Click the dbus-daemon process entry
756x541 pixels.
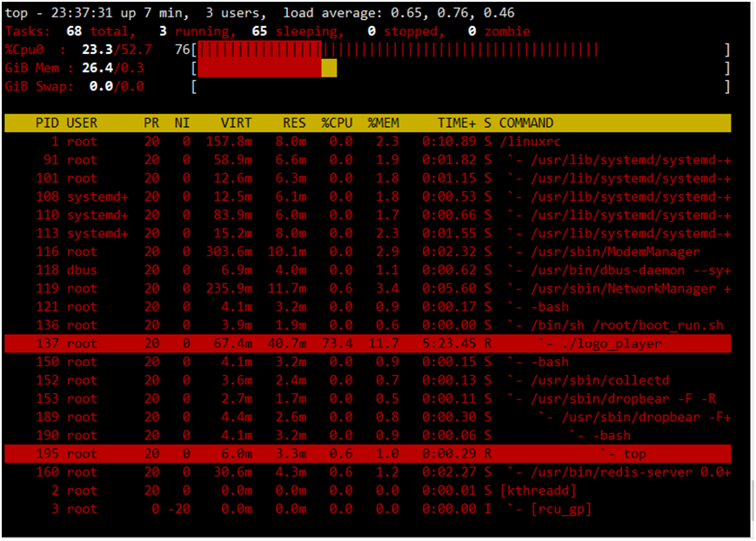(607, 270)
